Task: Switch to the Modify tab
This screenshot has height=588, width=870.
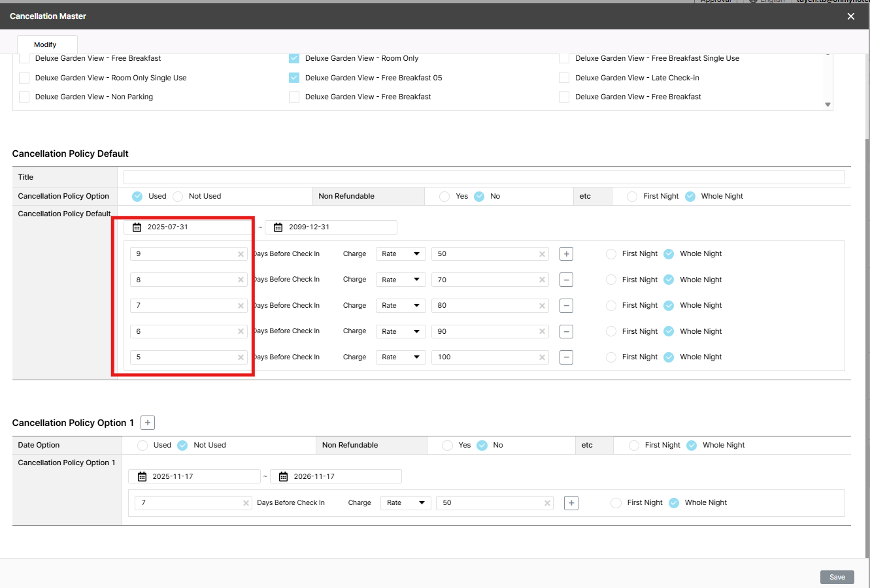Action: point(45,44)
